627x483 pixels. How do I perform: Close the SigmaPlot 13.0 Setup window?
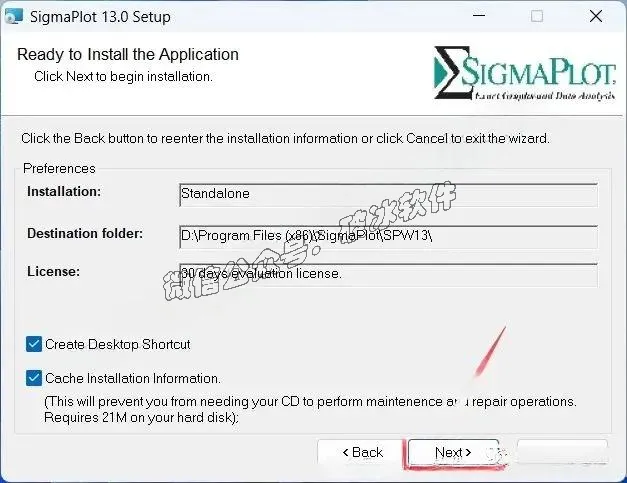(x=596, y=16)
